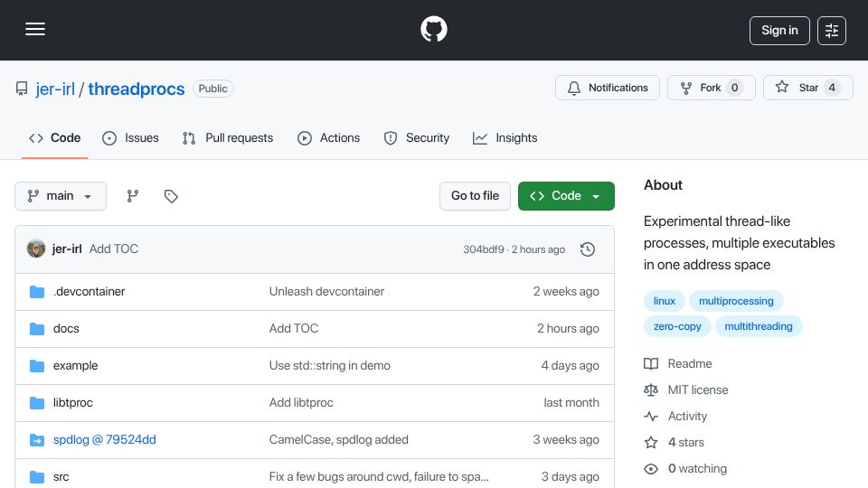Open the star count badge showing 4
This screenshot has width=868, height=488.
click(832, 88)
